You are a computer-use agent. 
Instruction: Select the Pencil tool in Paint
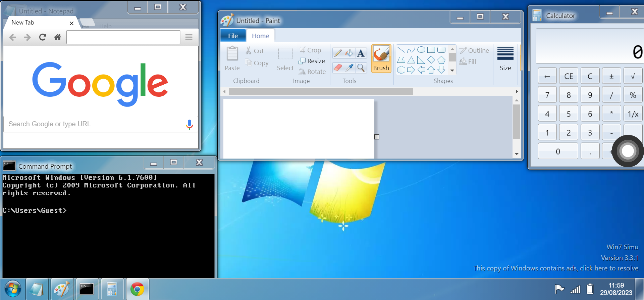click(x=338, y=53)
